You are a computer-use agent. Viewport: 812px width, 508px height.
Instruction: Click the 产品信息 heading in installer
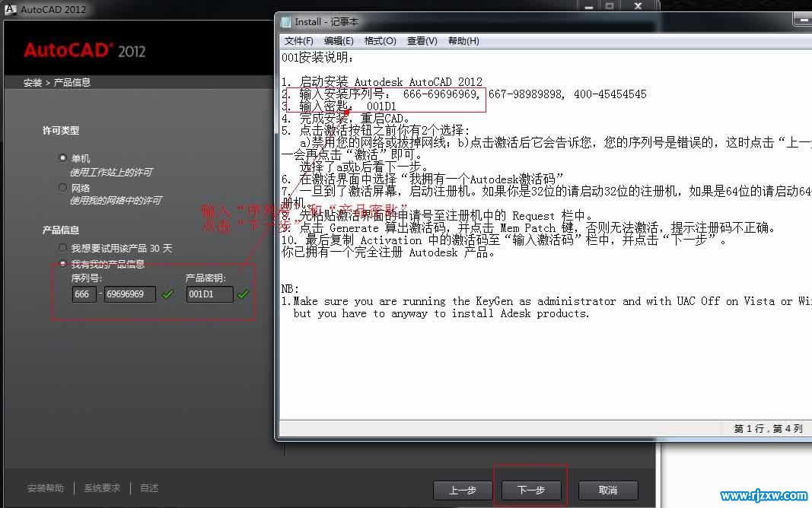coord(61,230)
